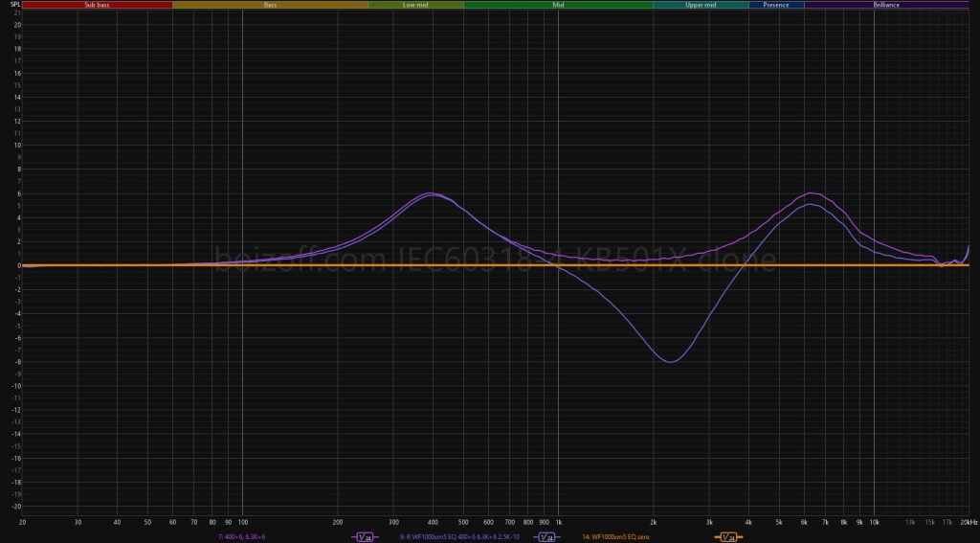Pick the Mid frequency band header
The width and height of the screenshot is (980, 543).
(558, 5)
